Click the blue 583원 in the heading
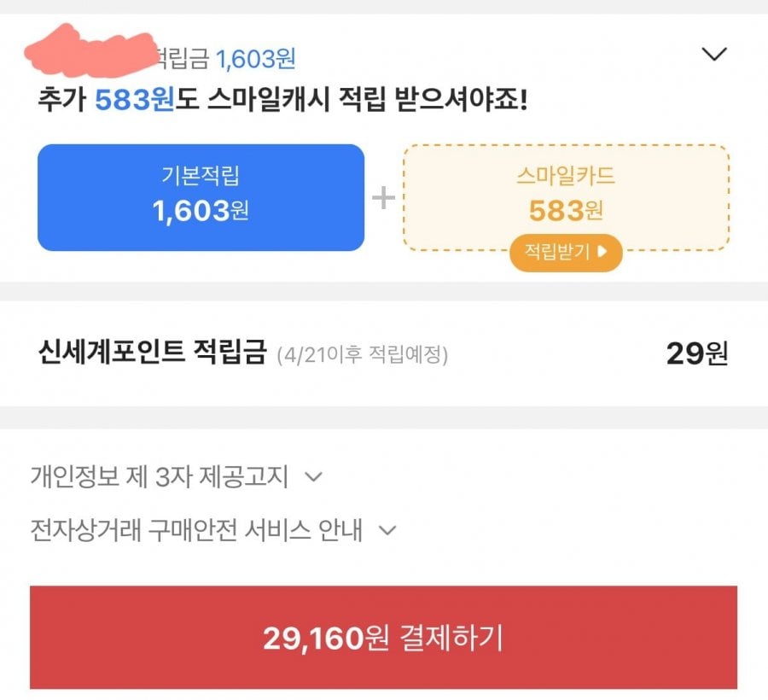The width and height of the screenshot is (768, 700). [134, 101]
